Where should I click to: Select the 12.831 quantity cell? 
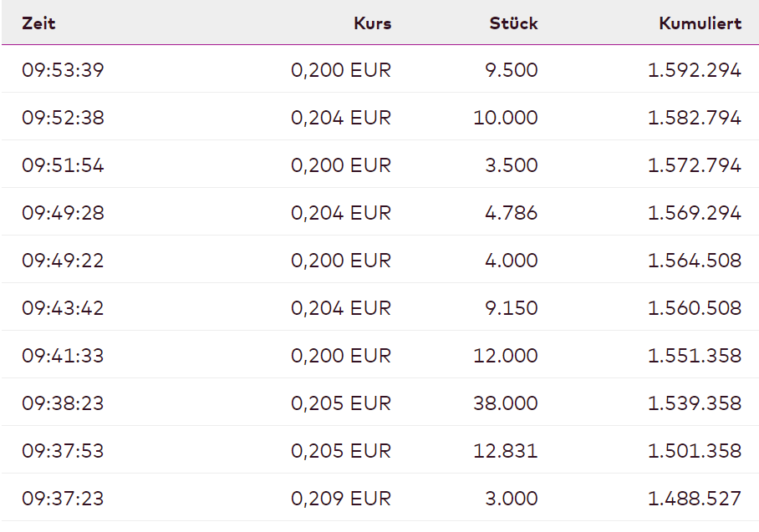click(x=506, y=451)
